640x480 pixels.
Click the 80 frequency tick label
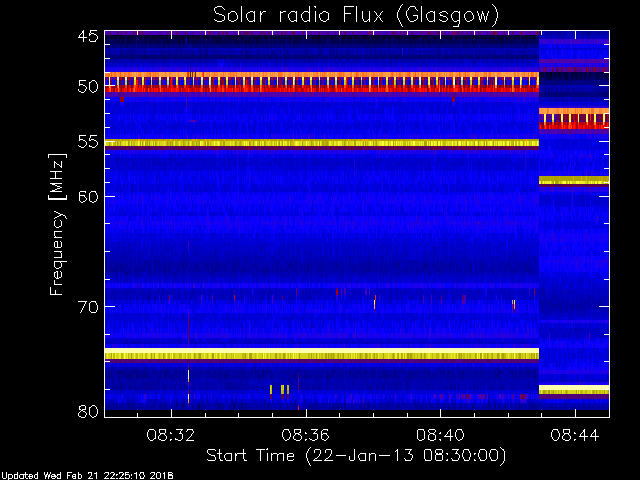88,411
